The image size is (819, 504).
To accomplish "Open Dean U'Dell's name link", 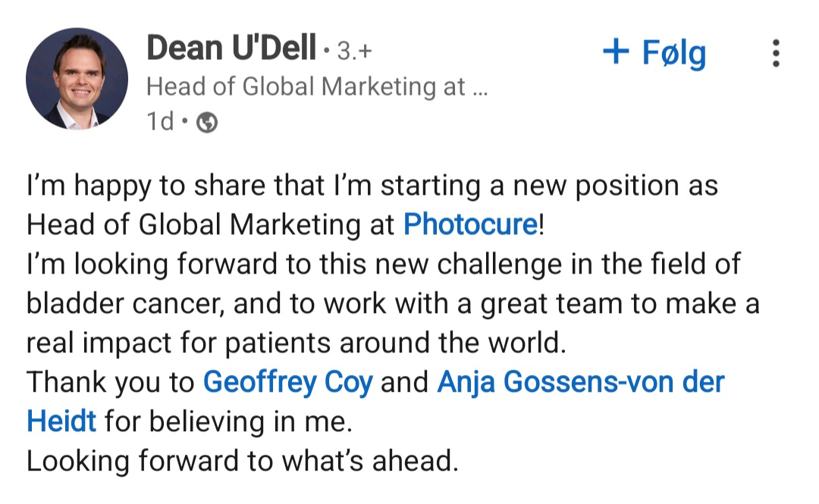I will 231,48.
